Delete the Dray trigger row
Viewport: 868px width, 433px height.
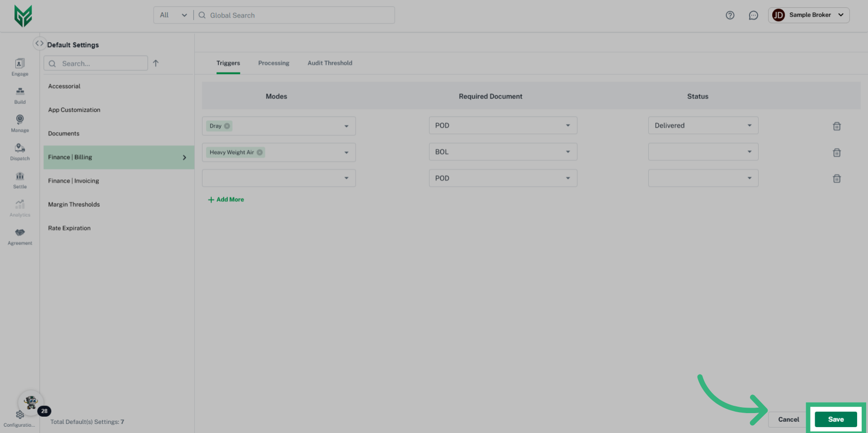836,126
